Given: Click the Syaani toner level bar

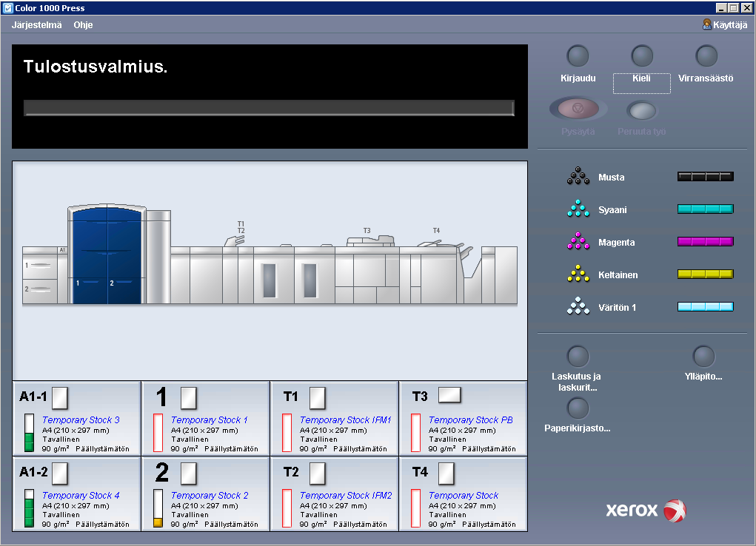Looking at the screenshot, I should (x=706, y=209).
